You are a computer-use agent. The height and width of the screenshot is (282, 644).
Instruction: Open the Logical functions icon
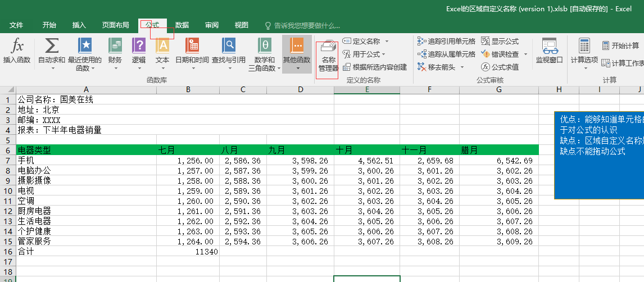tap(139, 46)
